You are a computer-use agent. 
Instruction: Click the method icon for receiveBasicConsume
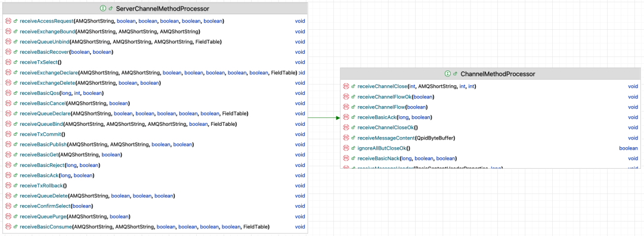pyautogui.click(x=8, y=226)
